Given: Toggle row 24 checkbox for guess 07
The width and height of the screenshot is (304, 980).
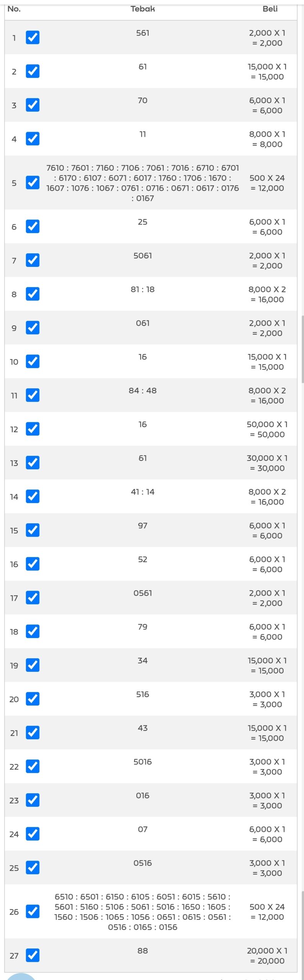Looking at the screenshot, I should pos(33,834).
